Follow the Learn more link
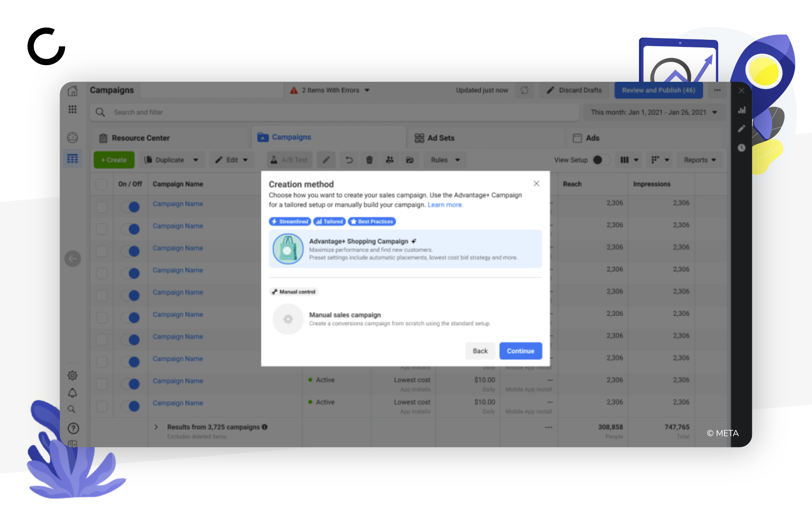Viewport: 812px width, 529px height. (x=445, y=205)
